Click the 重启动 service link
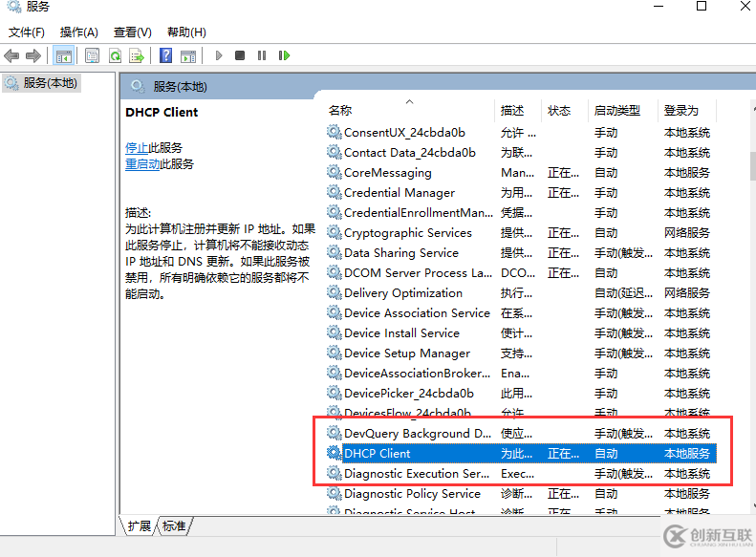This screenshot has height=557, width=756. [142, 163]
